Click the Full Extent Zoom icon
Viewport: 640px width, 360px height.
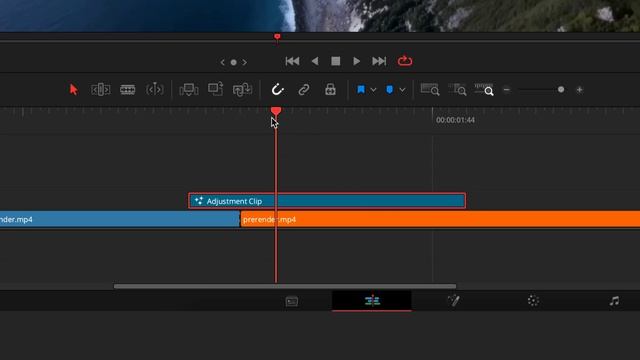pos(430,89)
